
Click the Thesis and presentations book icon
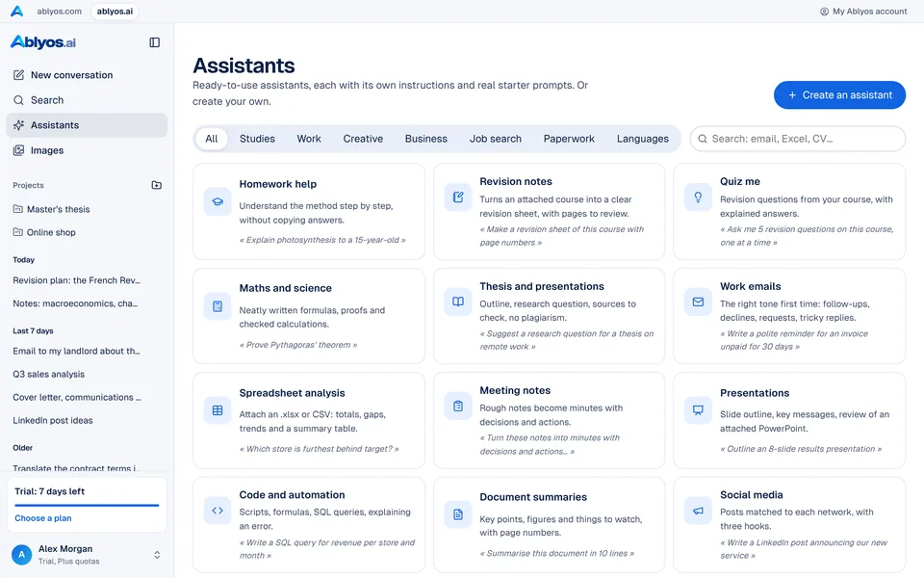pos(458,302)
